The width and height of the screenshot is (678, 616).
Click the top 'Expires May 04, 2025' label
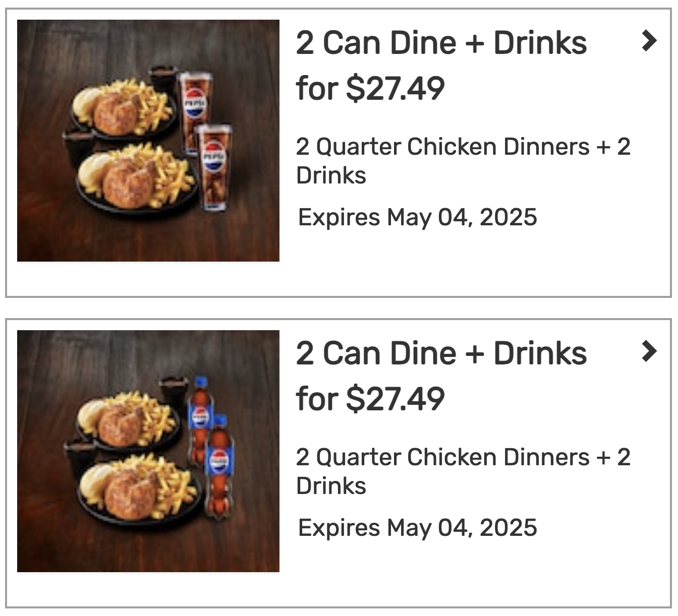(x=417, y=217)
